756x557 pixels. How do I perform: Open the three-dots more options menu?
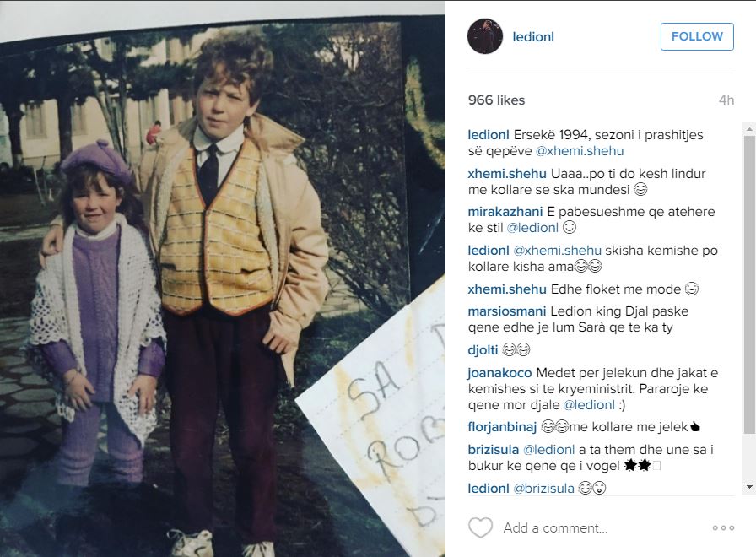(723, 528)
